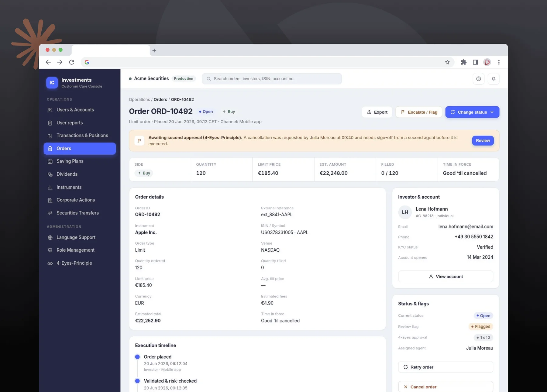
Task: Open Saving Plans section
Action: coord(80,161)
